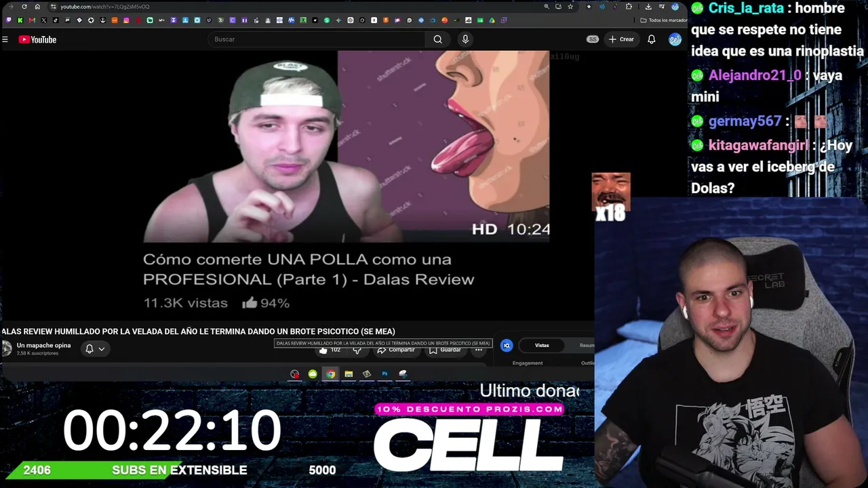Viewport: 868px width, 488px height.
Task: Click the Un mapache opina channel avatar
Action: point(7,348)
